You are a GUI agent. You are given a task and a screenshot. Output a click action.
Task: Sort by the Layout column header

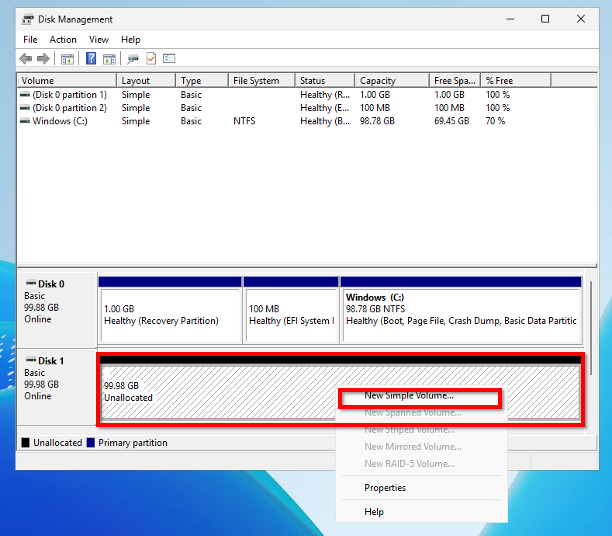(146, 80)
